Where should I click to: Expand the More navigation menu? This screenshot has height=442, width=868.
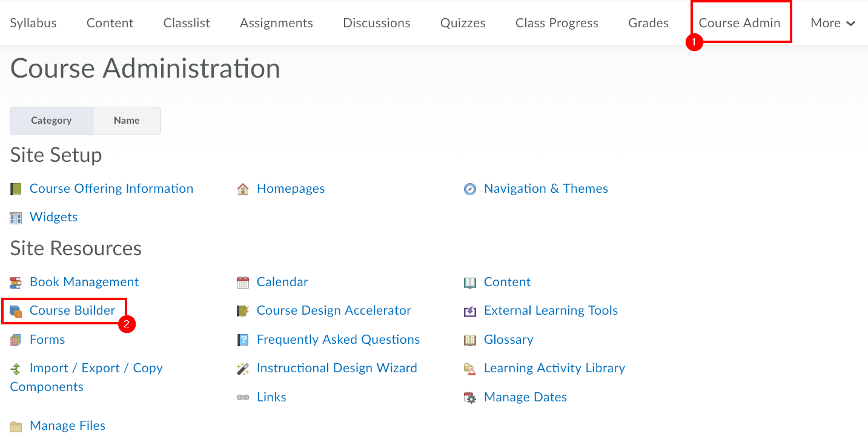[x=832, y=22]
